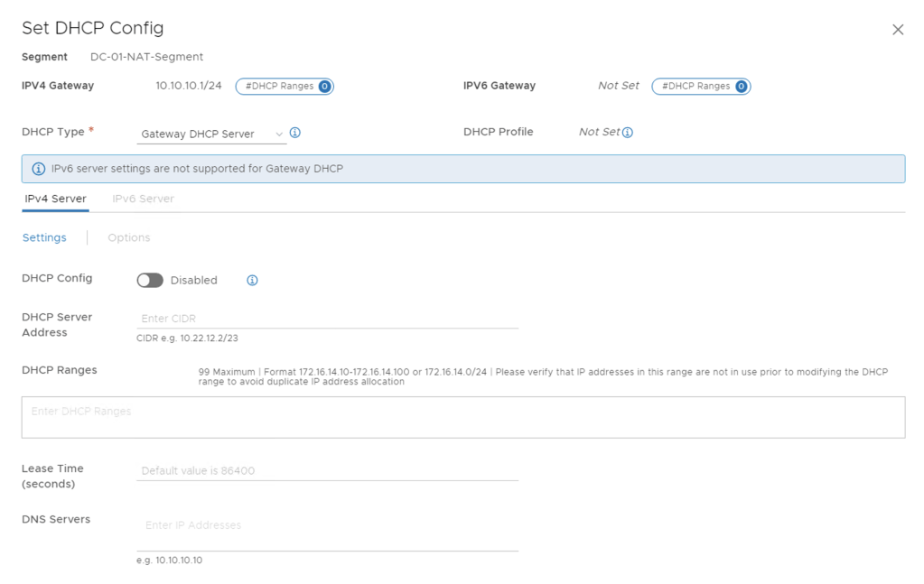Image resolution: width=924 pixels, height=584 pixels.
Task: Click the Lease Time seconds field
Action: click(x=327, y=470)
